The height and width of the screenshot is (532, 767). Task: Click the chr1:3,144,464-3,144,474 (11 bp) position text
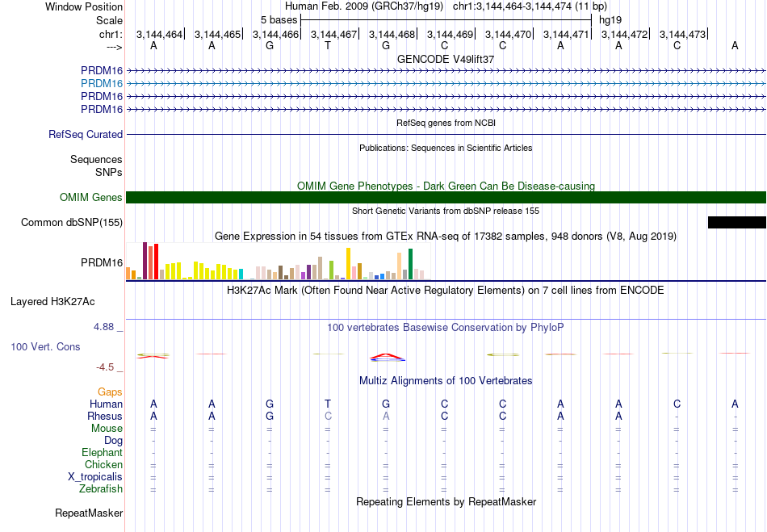coord(530,6)
